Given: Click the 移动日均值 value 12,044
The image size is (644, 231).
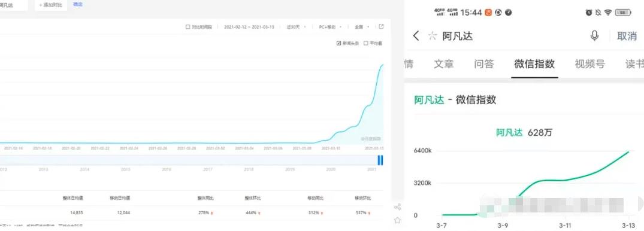Looking at the screenshot, I should (x=123, y=212).
